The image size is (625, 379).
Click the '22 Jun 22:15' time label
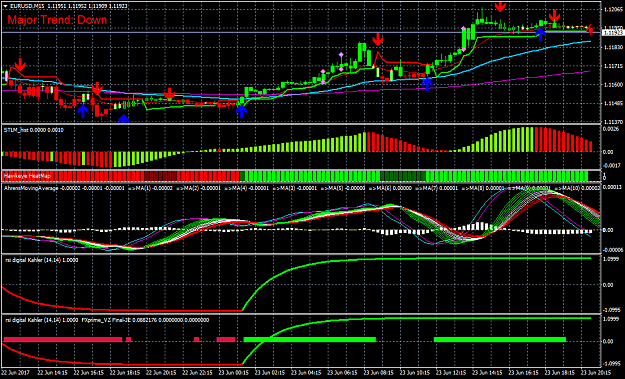click(197, 373)
